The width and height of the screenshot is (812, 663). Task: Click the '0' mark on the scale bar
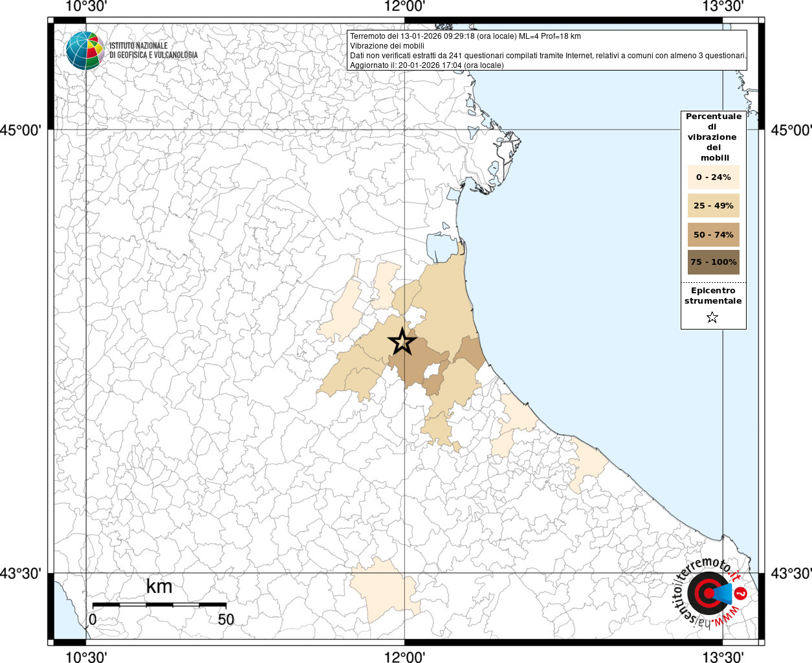[x=93, y=620]
